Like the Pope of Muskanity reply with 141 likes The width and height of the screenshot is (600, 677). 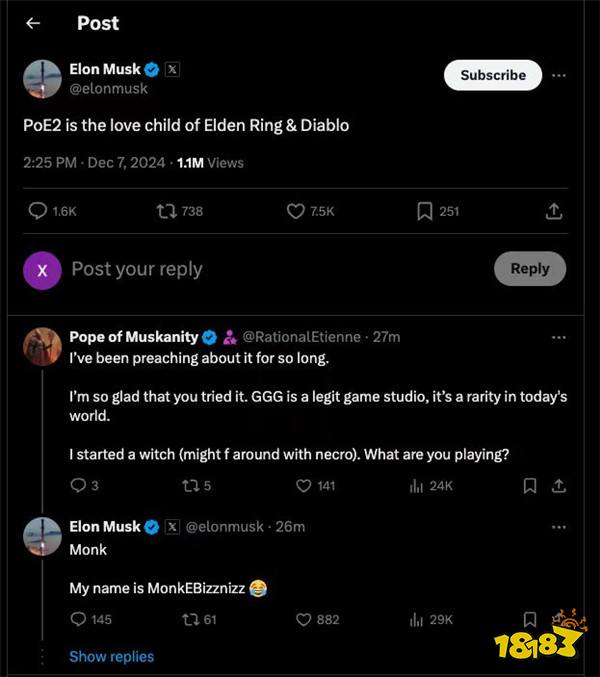click(x=316, y=486)
